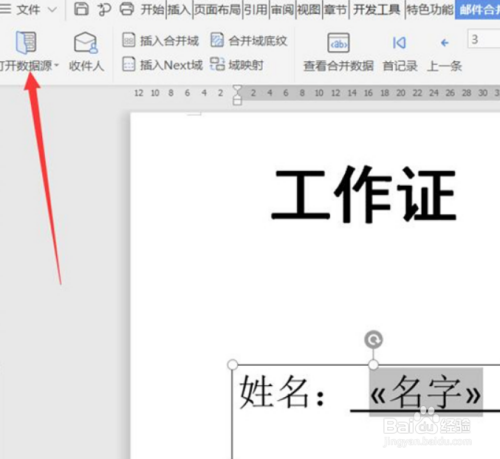The height and width of the screenshot is (459, 500).
Task: Click the 上一条 left arrow icon
Action: (445, 43)
